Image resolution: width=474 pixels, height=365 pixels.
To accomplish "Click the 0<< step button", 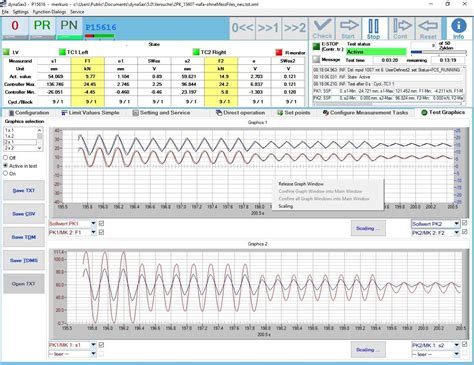I will (x=242, y=28).
